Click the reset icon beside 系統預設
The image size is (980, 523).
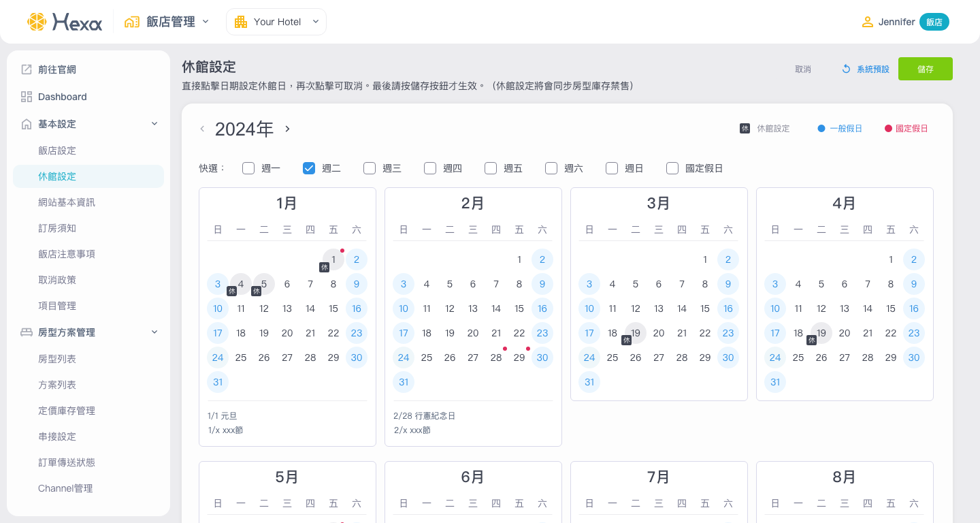point(846,69)
